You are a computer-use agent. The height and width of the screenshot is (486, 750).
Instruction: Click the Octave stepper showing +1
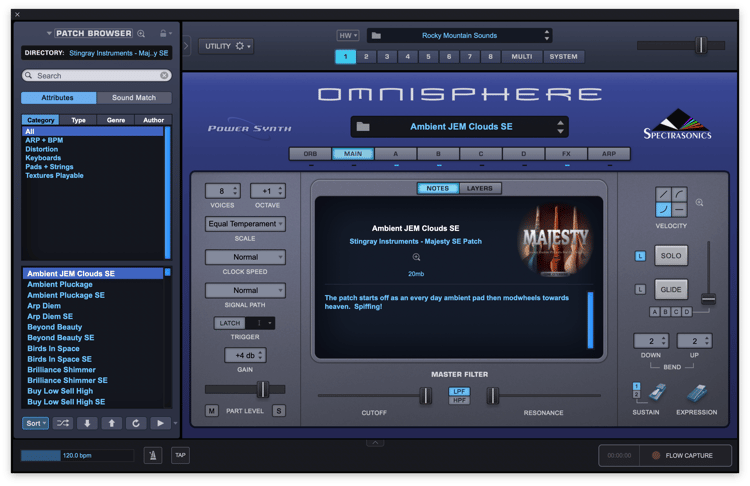click(x=267, y=191)
